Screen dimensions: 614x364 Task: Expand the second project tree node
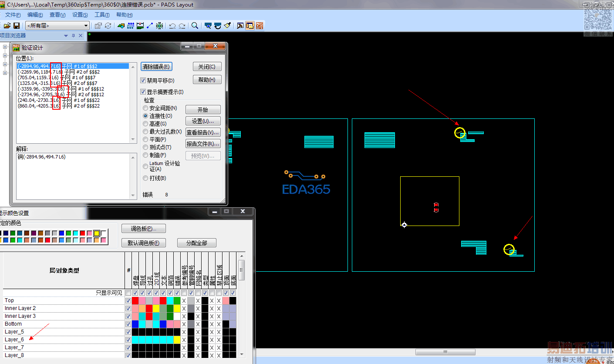point(5,56)
